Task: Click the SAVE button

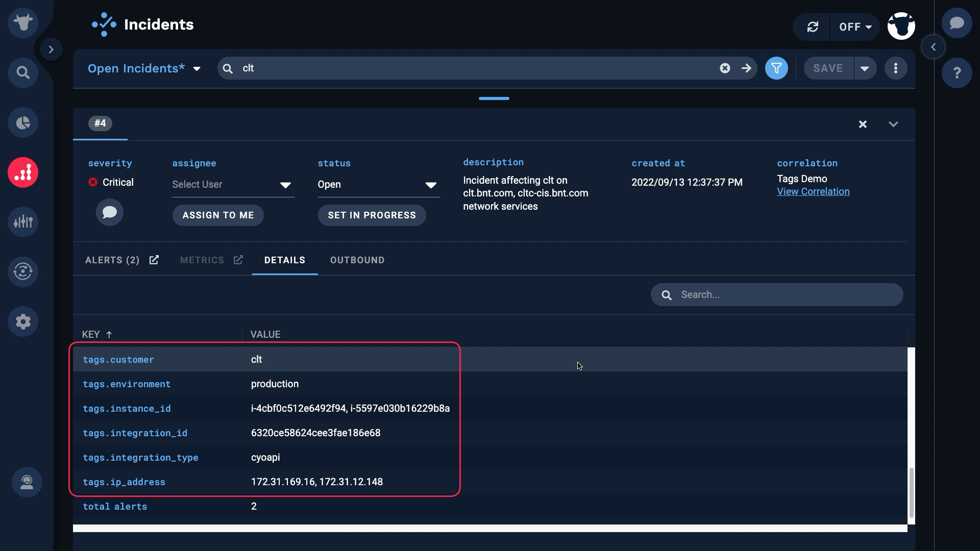Action: (828, 68)
